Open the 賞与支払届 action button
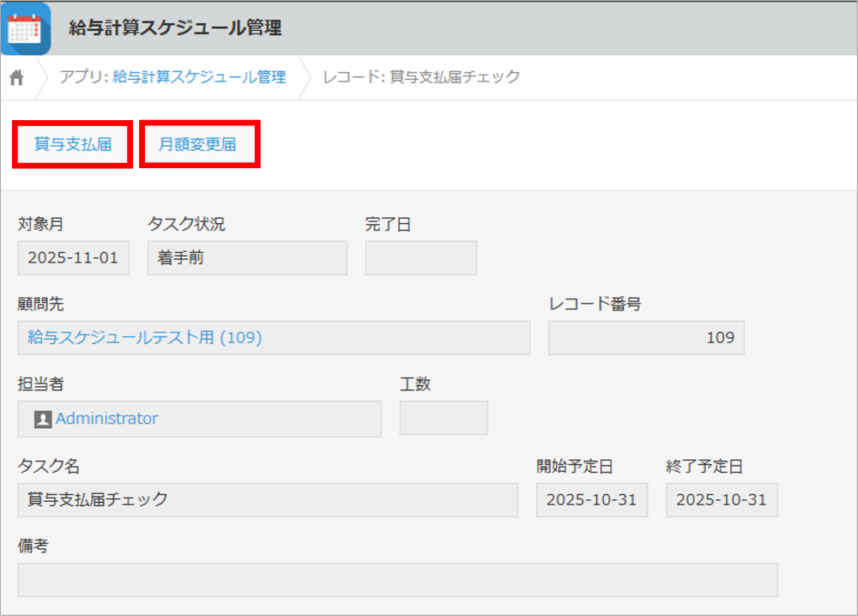 [72, 144]
